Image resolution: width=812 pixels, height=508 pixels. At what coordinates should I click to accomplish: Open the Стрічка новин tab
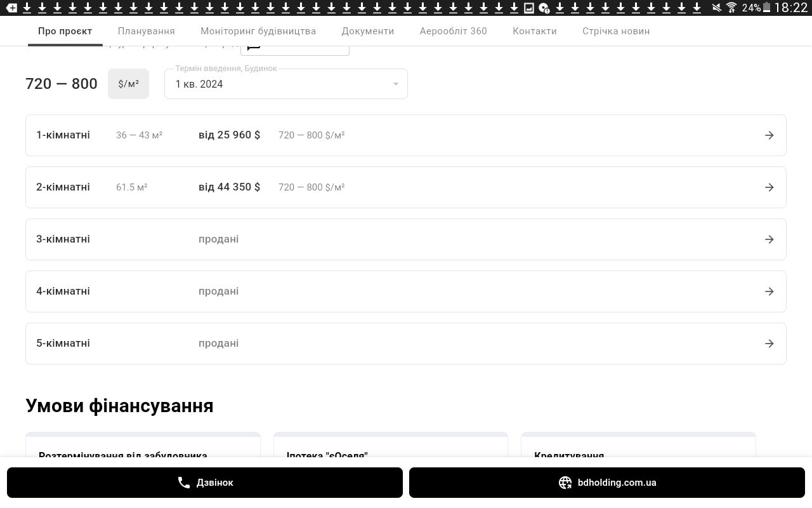[616, 31]
